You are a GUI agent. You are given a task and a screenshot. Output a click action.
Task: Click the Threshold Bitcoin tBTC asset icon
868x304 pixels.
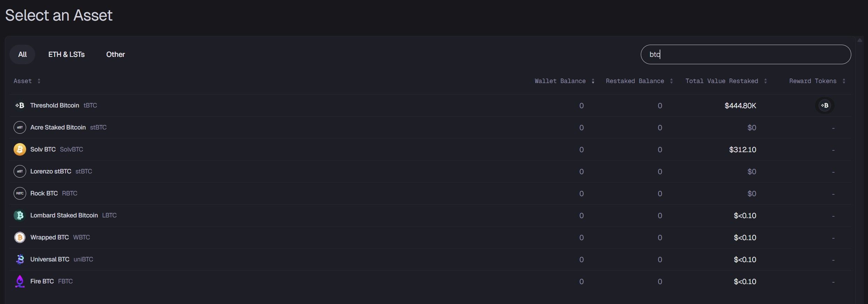[20, 105]
